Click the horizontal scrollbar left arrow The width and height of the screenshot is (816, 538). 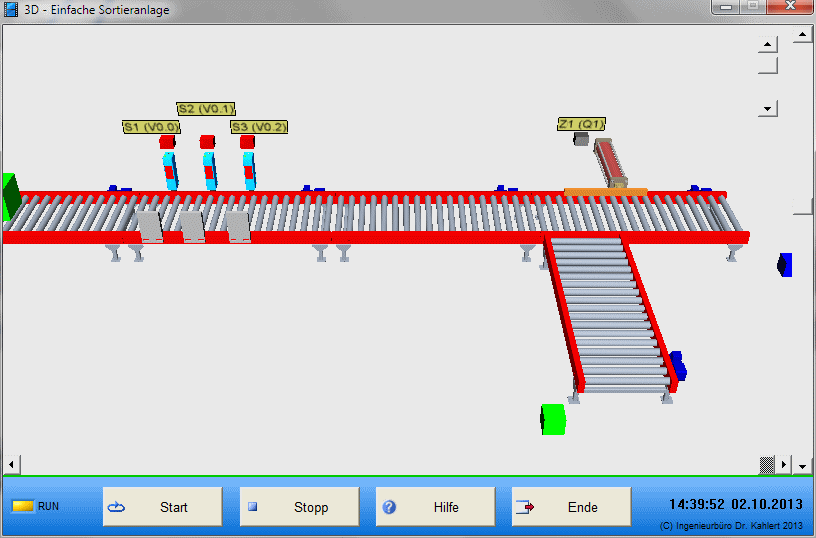[11, 464]
